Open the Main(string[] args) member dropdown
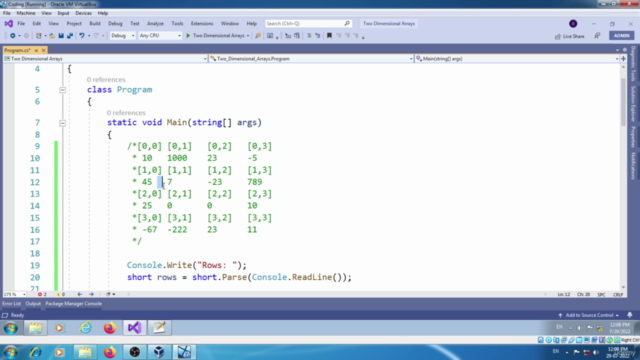Screen dimensions: 640x360 pos(517,59)
